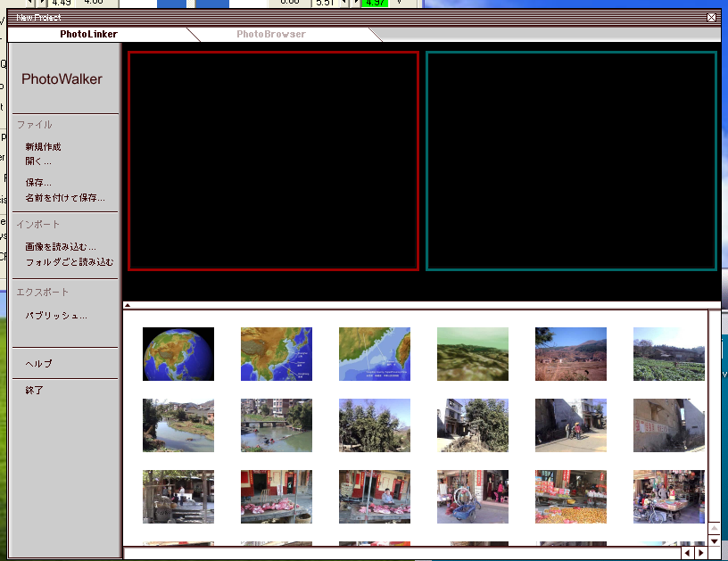Switch to the PhotoBrowser tab
The width and height of the screenshot is (728, 561).
point(271,34)
